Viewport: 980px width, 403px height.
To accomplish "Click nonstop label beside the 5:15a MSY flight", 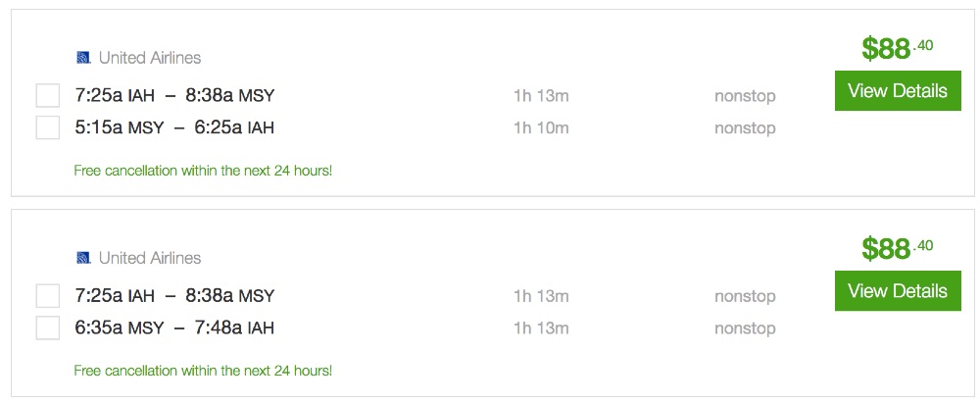I will 745,127.
